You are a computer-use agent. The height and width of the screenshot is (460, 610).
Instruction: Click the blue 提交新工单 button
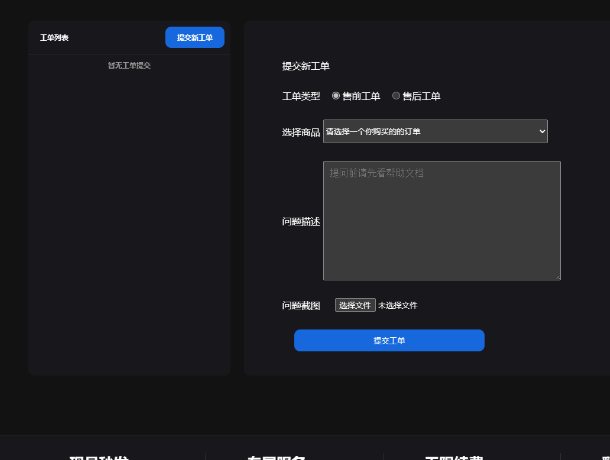pos(194,37)
